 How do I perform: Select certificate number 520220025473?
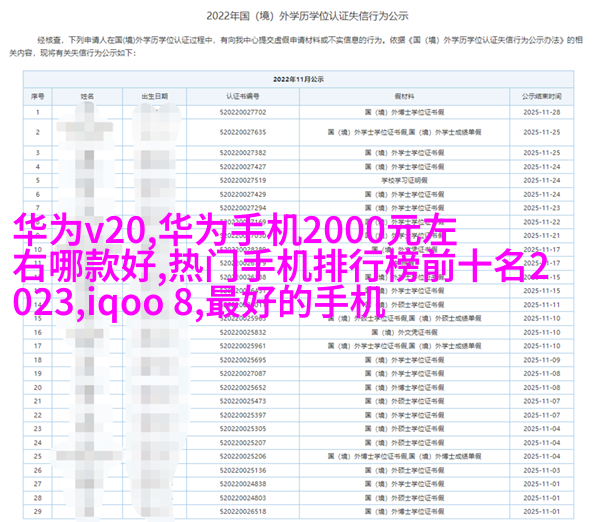click(243, 401)
